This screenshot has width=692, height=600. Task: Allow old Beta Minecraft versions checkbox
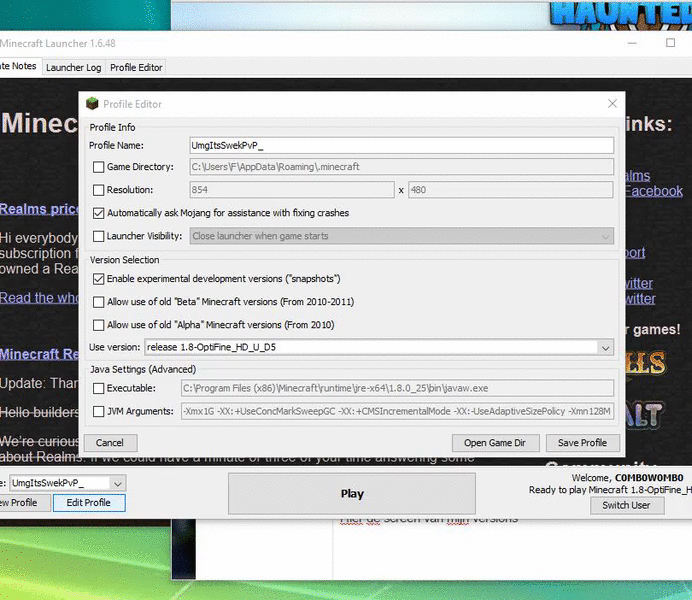(98, 302)
